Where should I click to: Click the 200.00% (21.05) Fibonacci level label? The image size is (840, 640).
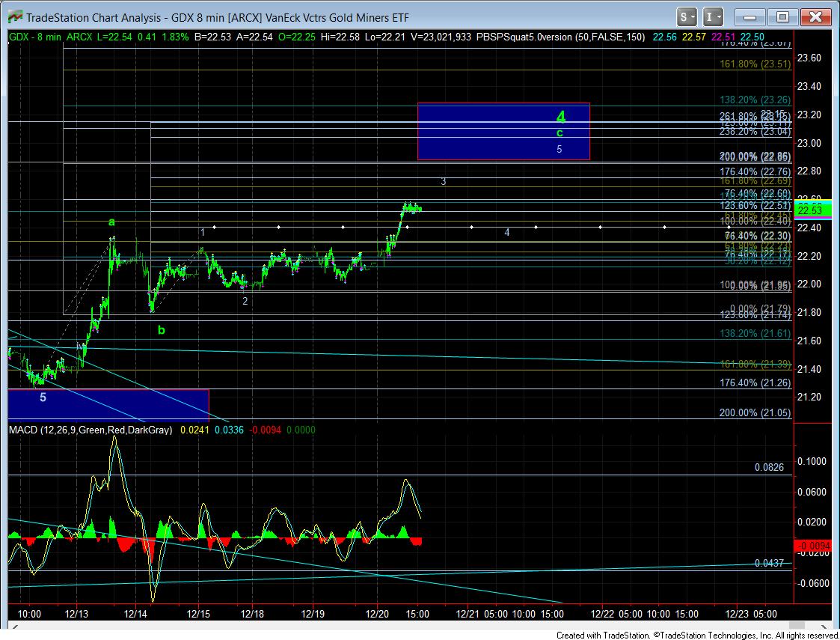click(755, 412)
